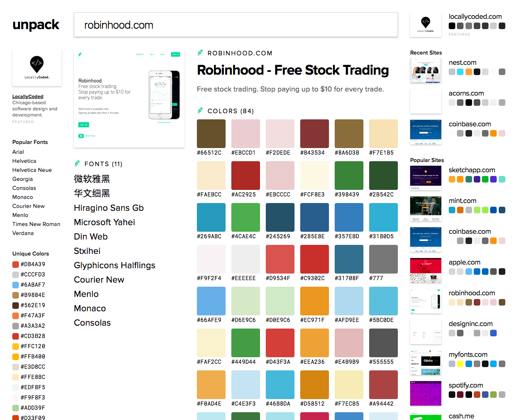Follow the LocallyCoded link in the sidebar

27,96
